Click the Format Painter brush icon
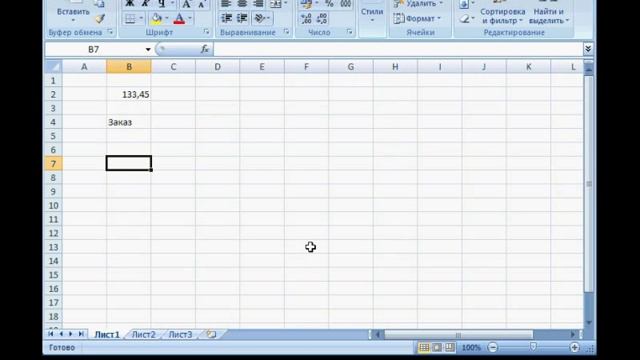Screen dimensions: 640x360 (100, 18)
